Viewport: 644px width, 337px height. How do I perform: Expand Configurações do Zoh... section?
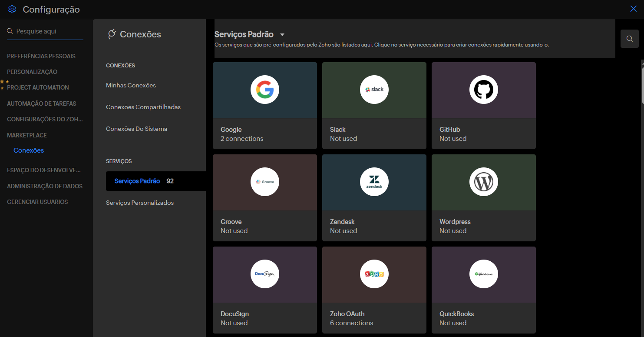(x=45, y=119)
